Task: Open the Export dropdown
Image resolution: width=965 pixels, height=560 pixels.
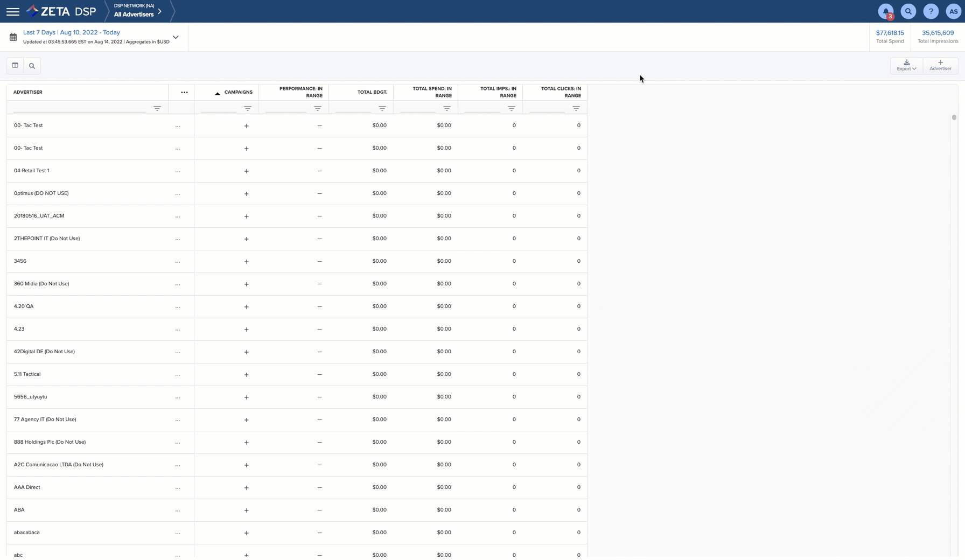Action: 906,65
